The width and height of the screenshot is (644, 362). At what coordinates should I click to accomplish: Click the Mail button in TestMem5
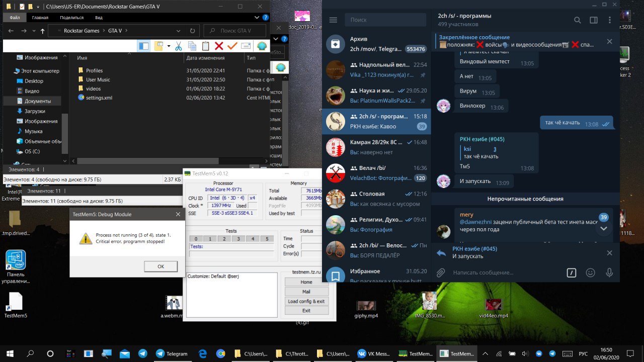click(306, 292)
